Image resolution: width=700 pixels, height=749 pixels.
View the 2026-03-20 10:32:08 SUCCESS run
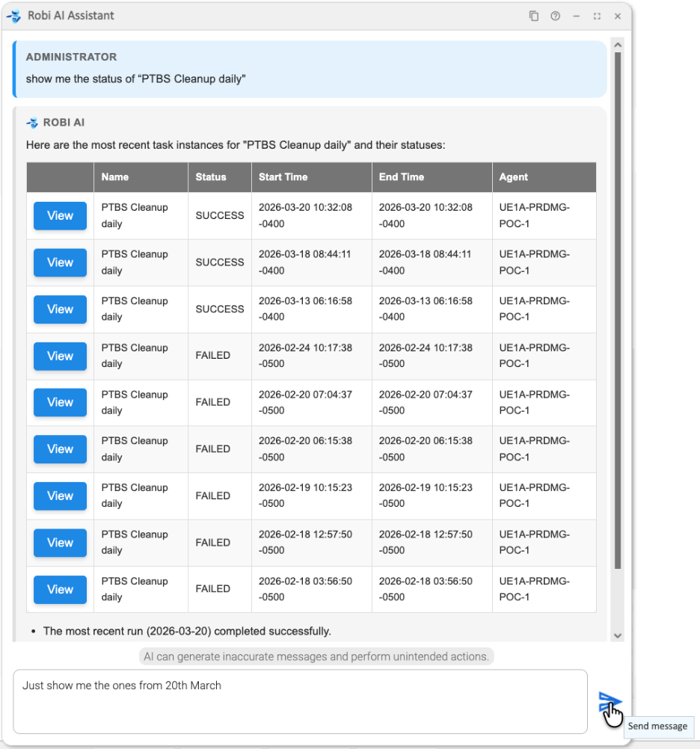coord(60,216)
